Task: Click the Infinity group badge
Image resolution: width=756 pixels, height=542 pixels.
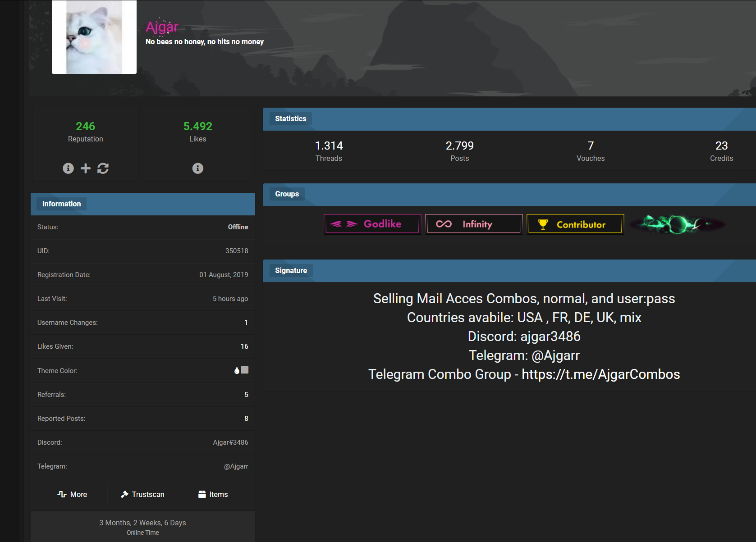Action: (474, 224)
